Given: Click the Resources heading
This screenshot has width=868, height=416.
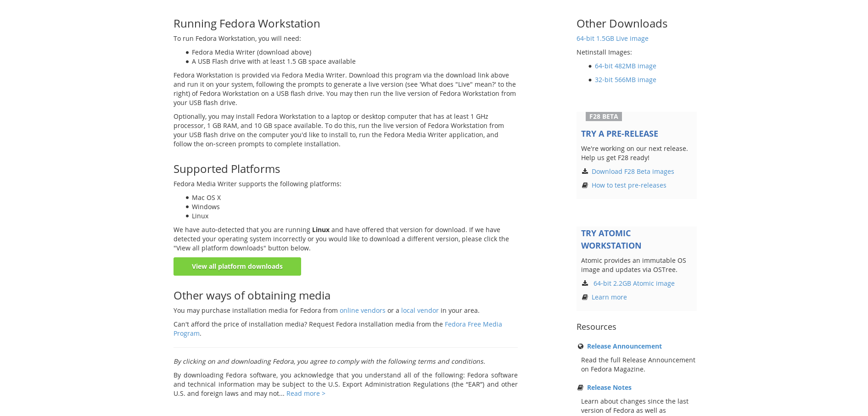Looking at the screenshot, I should 596,327.
